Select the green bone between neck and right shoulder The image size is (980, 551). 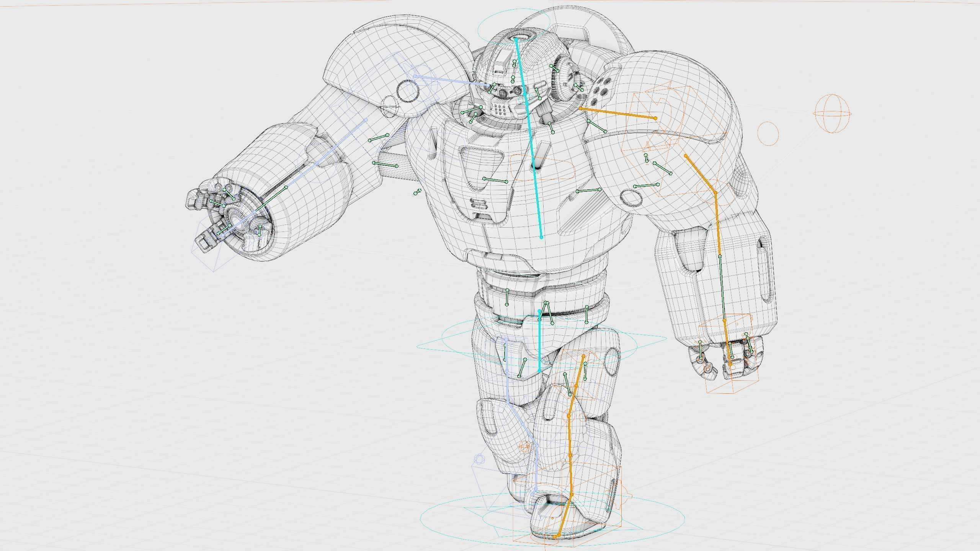tap(597, 126)
